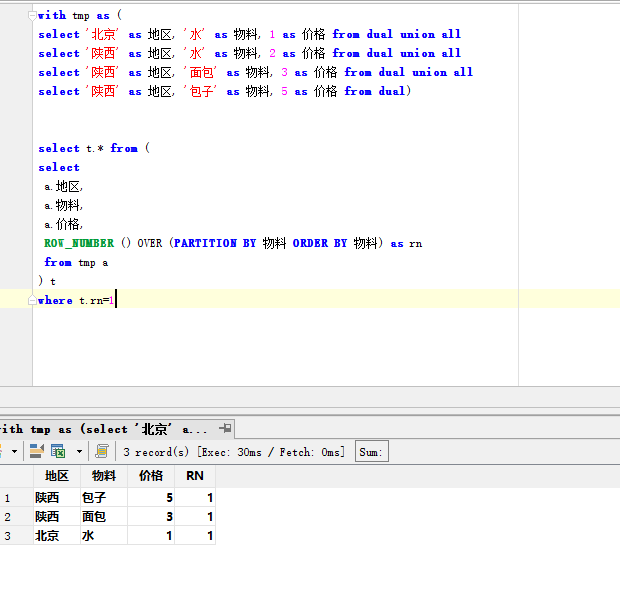Click '3 record(s)' status text
The height and width of the screenshot is (597, 620).
coord(156,452)
